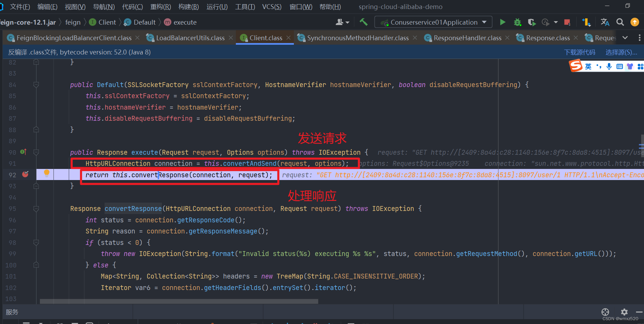This screenshot has width=644, height=324.
Task: Open Sogou toolbox grid icon
Action: [640, 66]
